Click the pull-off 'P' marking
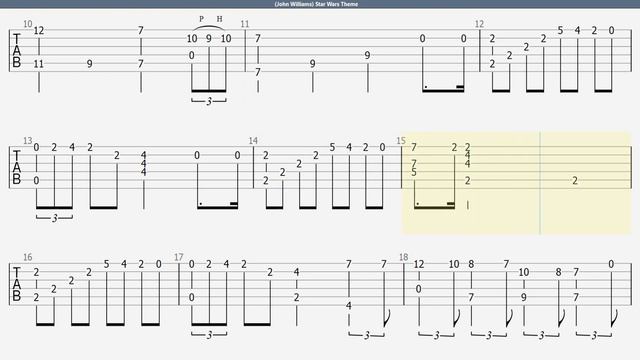The width and height of the screenshot is (640, 360). pos(201,19)
